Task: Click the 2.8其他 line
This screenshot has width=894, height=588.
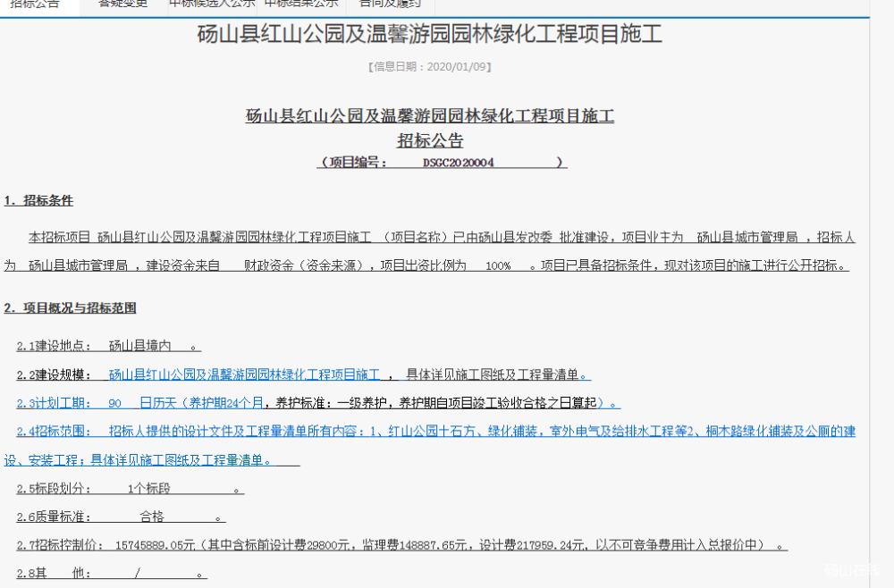Action: pyautogui.click(x=112, y=573)
